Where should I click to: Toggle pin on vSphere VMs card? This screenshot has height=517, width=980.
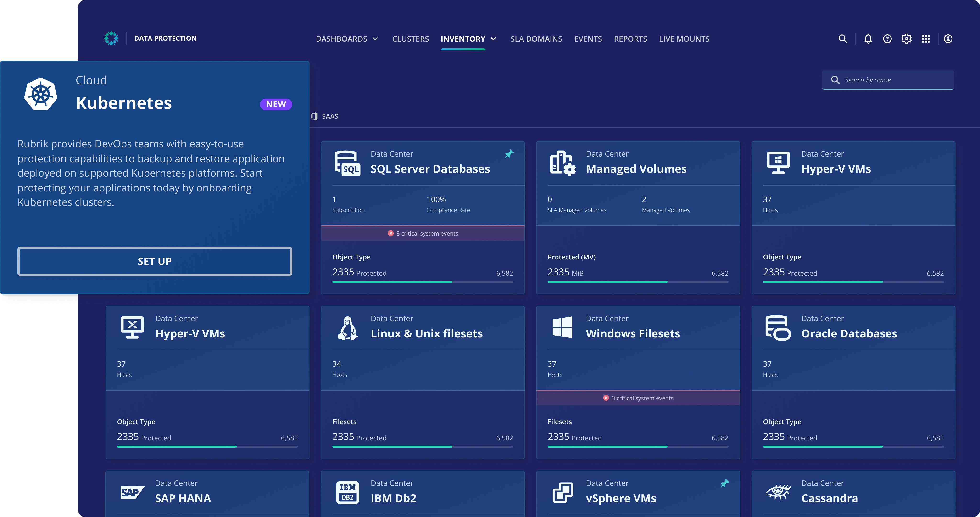coord(724,483)
